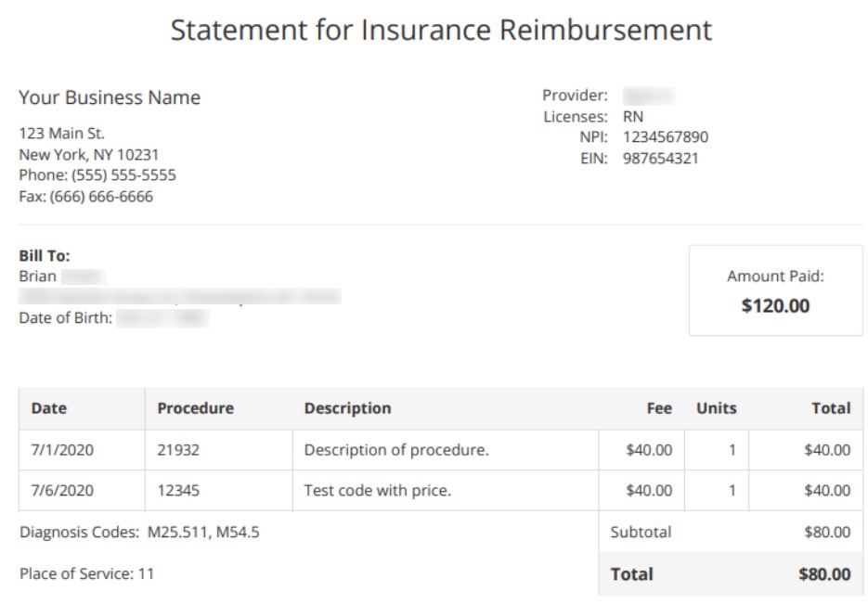The width and height of the screenshot is (868, 605).
Task: Click the NPI number 1234567890
Action: [x=665, y=137]
